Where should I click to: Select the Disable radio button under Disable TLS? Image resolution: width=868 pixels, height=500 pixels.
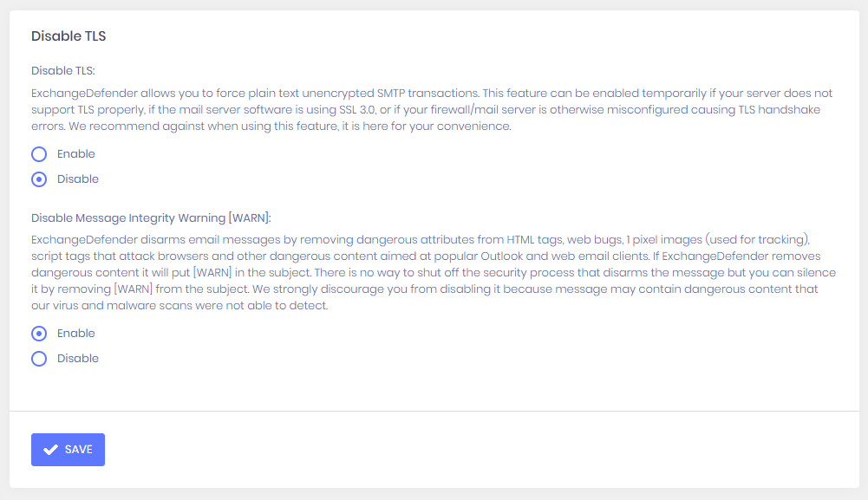point(39,179)
